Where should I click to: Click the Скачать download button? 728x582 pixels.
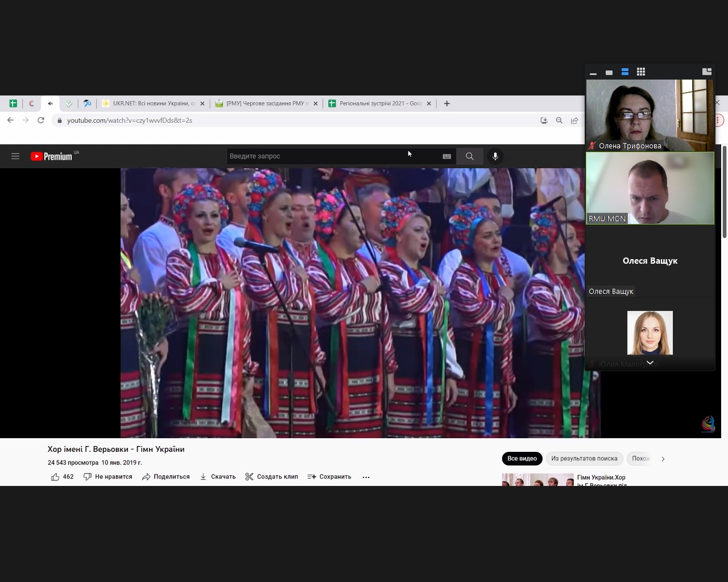tap(218, 477)
